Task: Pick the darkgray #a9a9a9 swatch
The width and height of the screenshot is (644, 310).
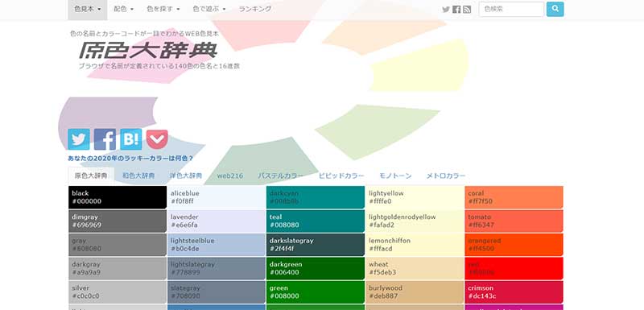Action: [x=118, y=268]
